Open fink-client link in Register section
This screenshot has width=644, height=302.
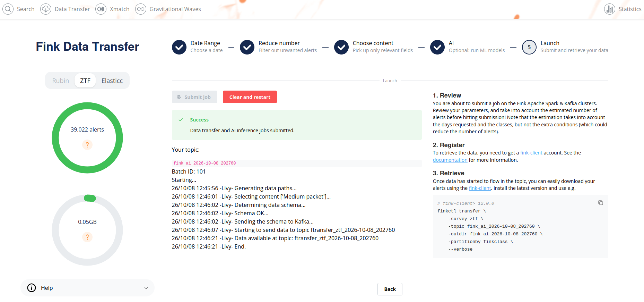pos(531,153)
